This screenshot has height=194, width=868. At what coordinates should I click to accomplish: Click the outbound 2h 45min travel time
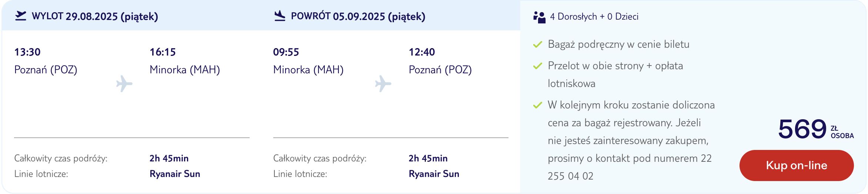click(169, 158)
